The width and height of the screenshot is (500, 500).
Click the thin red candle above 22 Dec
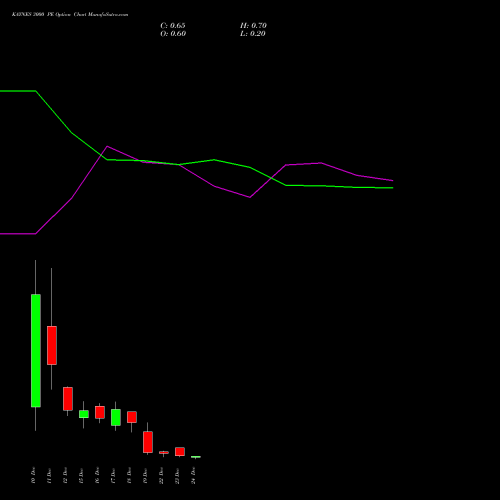[x=164, y=452]
